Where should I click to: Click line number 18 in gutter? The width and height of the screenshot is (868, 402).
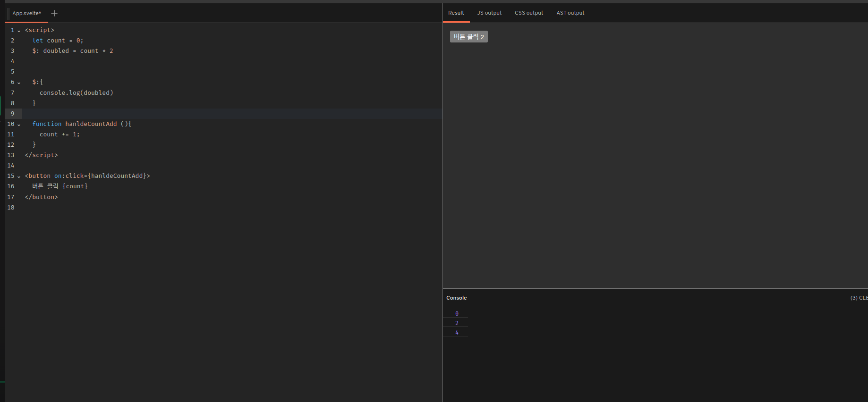point(11,208)
